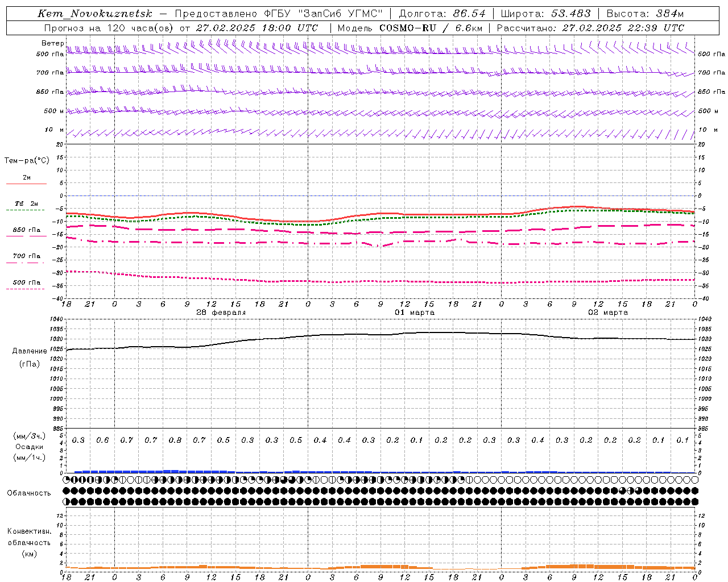
Task: Click the 'Давление' pressure panel label
Action: pyautogui.click(x=30, y=351)
